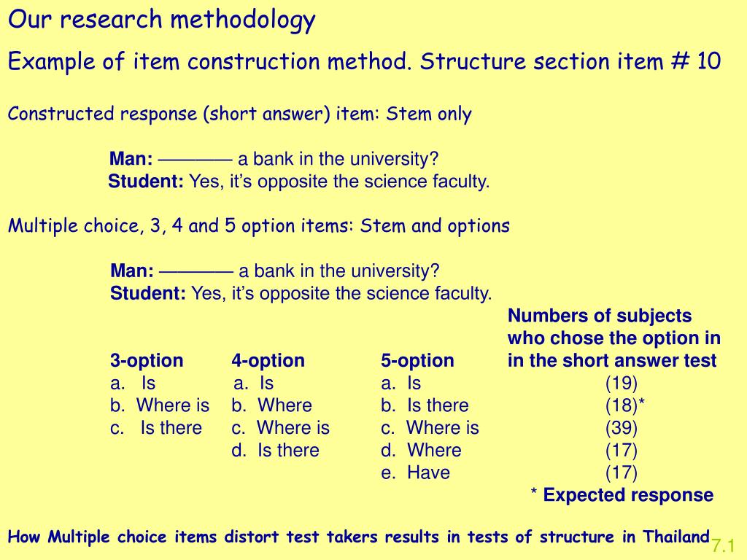747x560 pixels.
Task: Click the '3-option' column header
Action: point(147,360)
